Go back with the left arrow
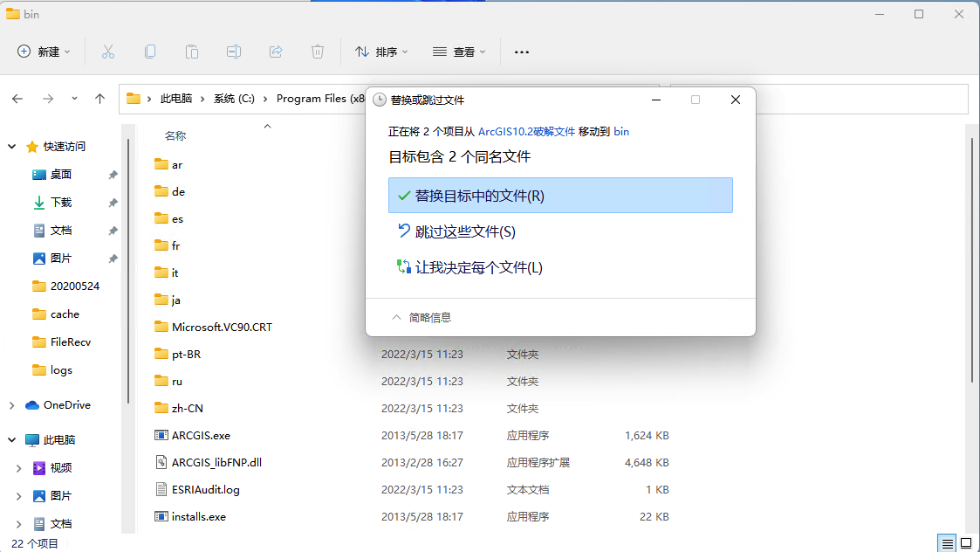This screenshot has height=552, width=980. point(17,99)
